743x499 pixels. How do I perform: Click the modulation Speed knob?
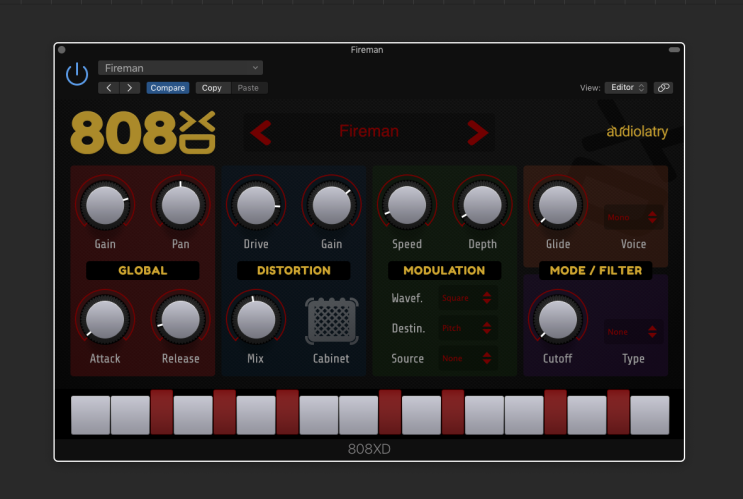tap(407, 205)
